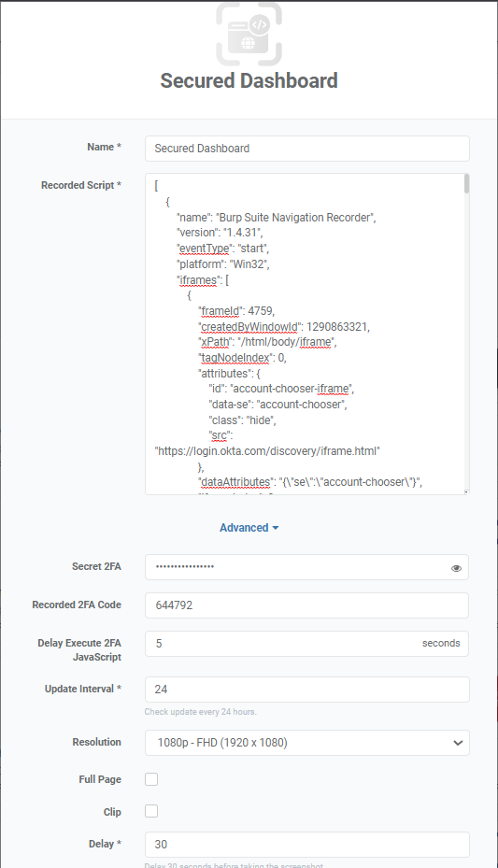This screenshot has width=498, height=868.
Task: Click the Secured Dashboard logo icon
Action: (249, 35)
